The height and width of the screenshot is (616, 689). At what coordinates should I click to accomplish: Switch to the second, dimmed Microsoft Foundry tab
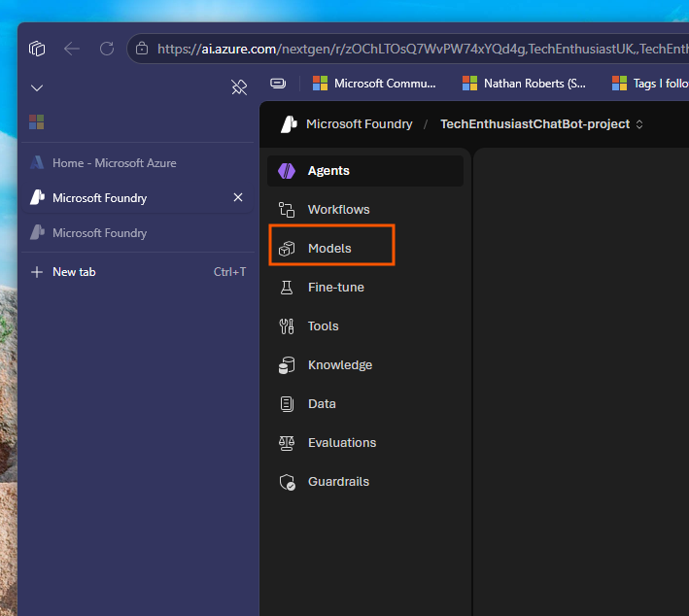click(138, 233)
